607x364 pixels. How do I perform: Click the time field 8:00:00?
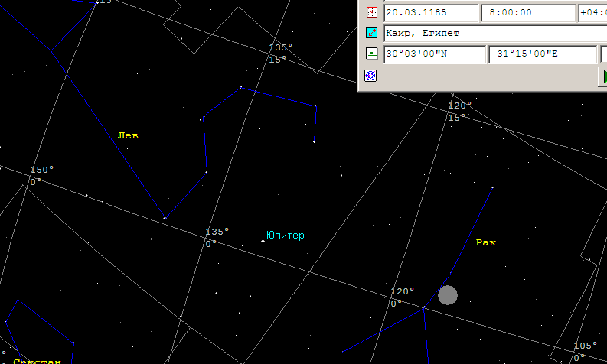(528, 13)
